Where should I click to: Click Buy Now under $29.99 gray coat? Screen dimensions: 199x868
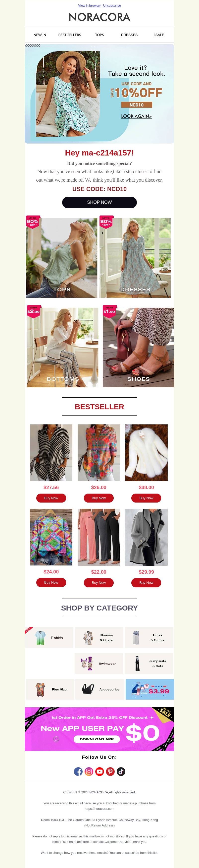[x=146, y=582]
